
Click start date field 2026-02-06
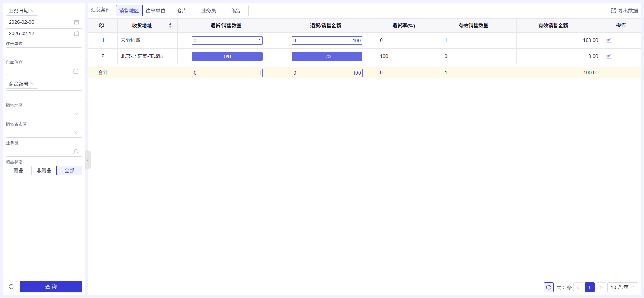(x=44, y=22)
